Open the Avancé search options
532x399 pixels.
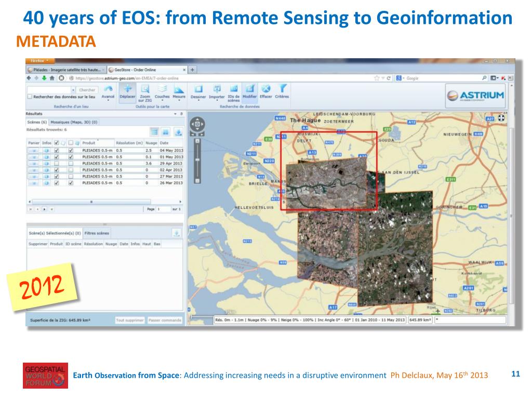108,92
